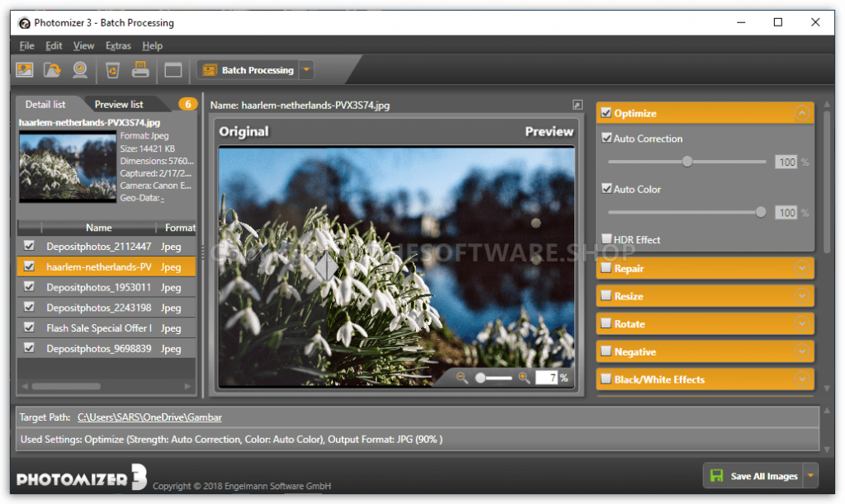
Task: Click the zoom out magnifier icon
Action: [462, 378]
